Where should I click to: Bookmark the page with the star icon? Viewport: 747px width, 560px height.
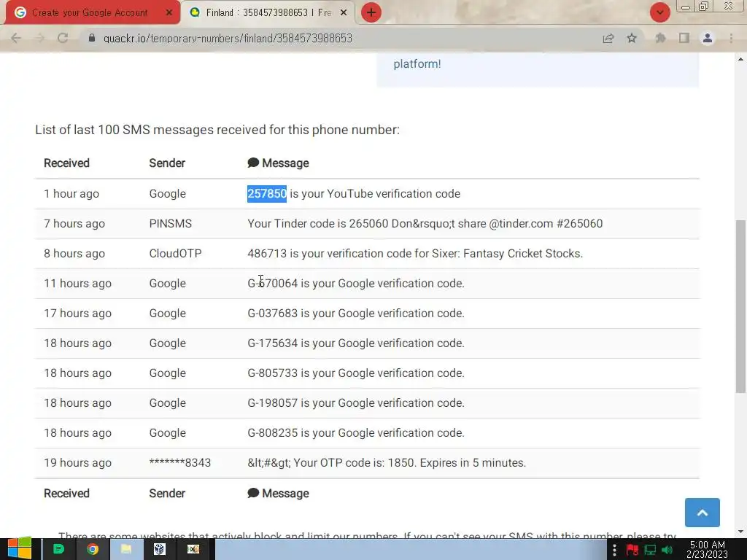632,38
